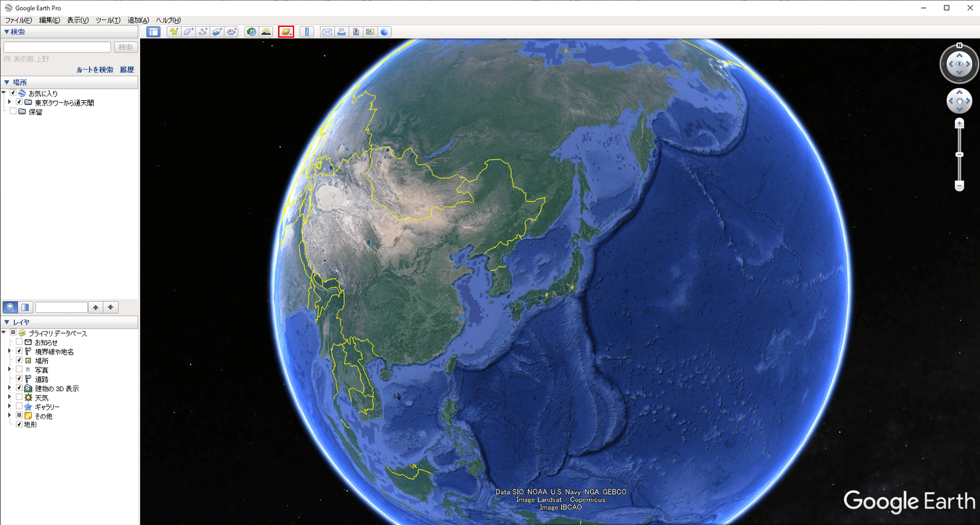Move selected place down with arrow button
Screen dimensions: 980x525
point(112,307)
